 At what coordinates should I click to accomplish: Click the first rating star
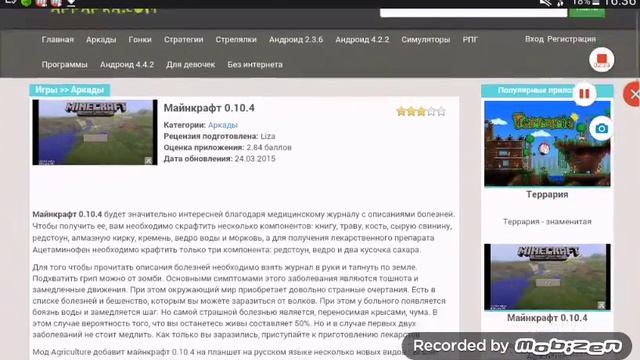pyautogui.click(x=401, y=111)
